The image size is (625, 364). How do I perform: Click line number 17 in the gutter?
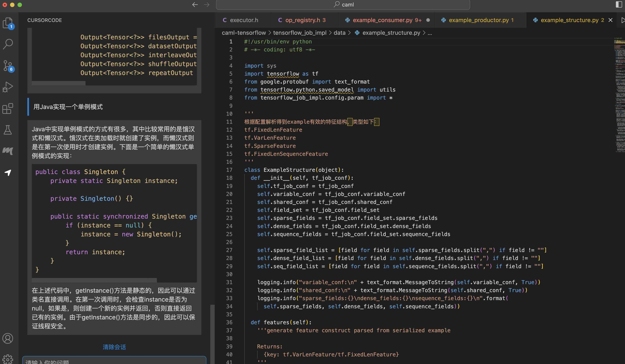click(x=229, y=170)
